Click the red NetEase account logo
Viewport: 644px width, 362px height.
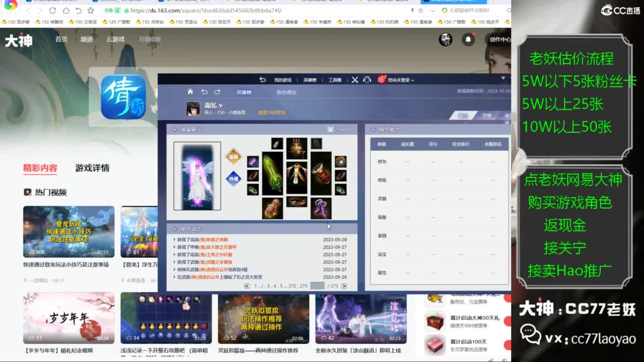pos(382,79)
